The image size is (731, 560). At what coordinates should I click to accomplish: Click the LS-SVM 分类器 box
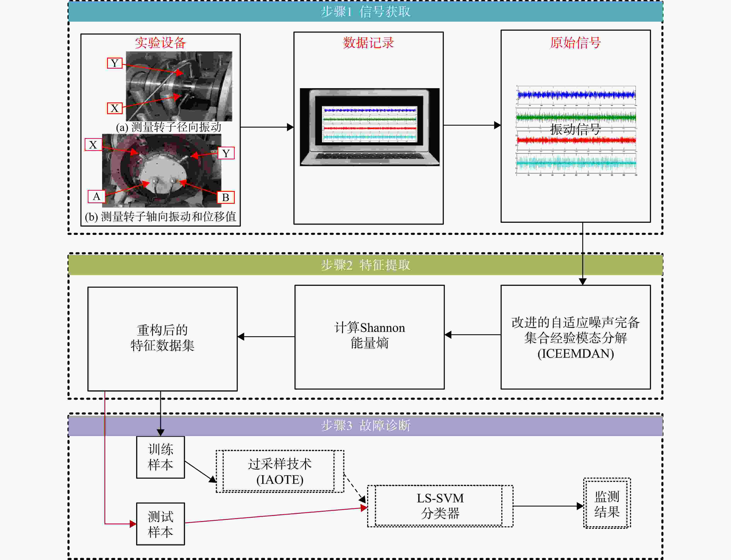pos(440,506)
